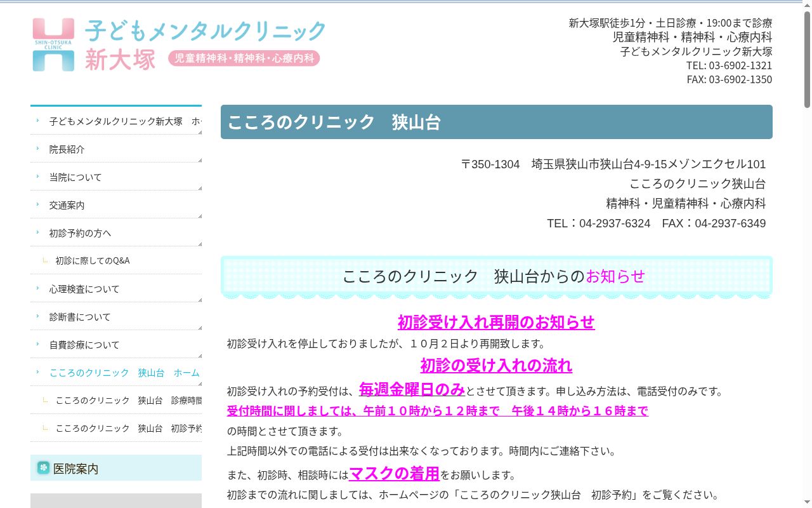Open 子どもメンタルクリニック新大塚 ホーム menu item
Viewport: 812px width, 508px height.
tap(116, 121)
